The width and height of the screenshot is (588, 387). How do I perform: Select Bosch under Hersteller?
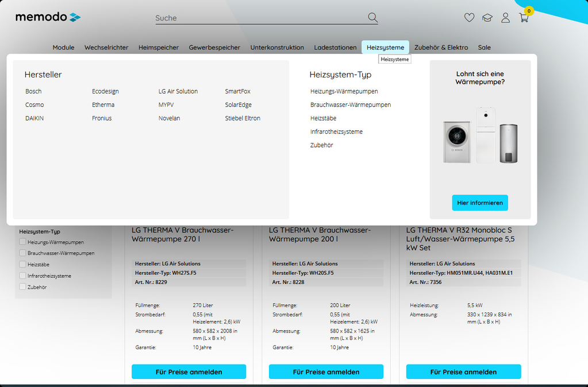click(x=33, y=91)
